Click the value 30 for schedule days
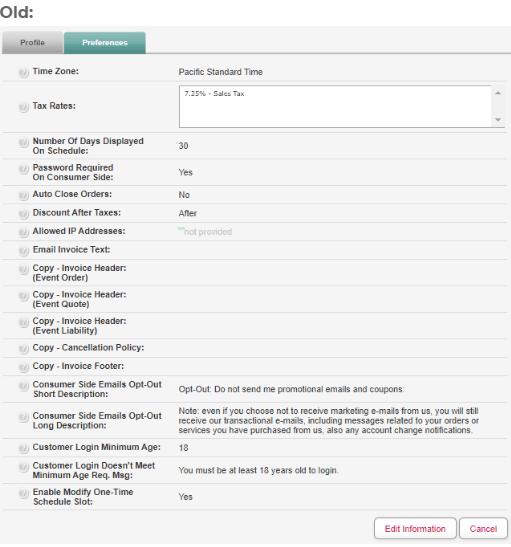Image resolution: width=511 pixels, height=547 pixels. (183, 146)
